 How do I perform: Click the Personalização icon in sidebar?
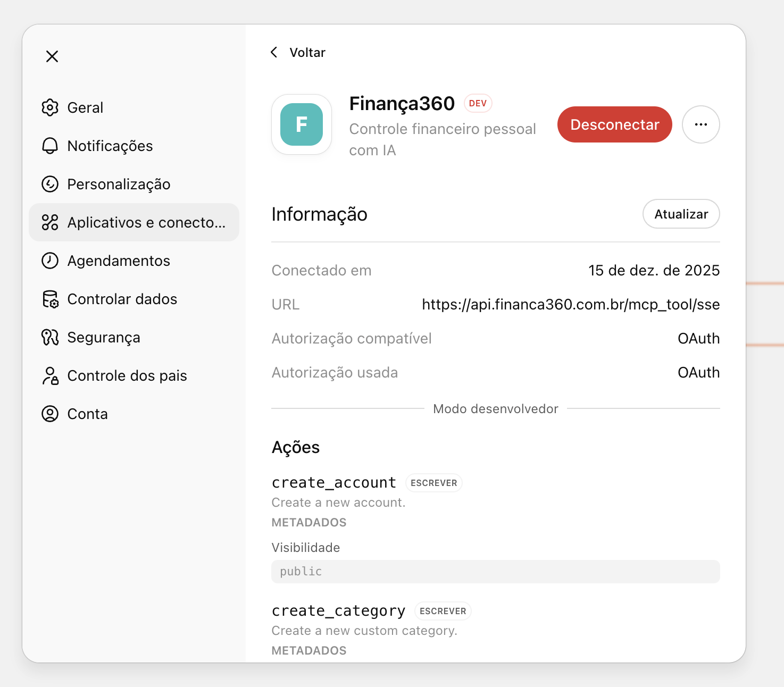click(50, 184)
